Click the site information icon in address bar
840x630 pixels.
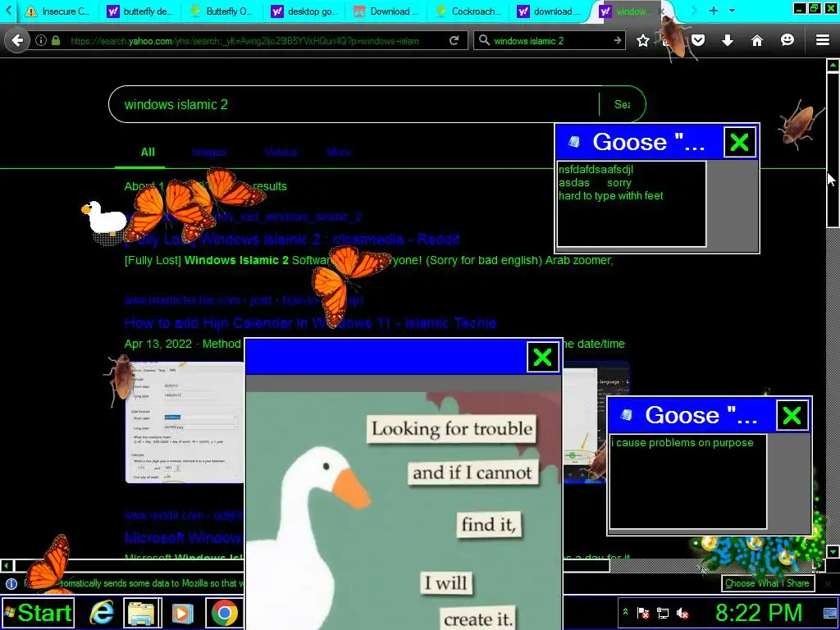point(41,41)
